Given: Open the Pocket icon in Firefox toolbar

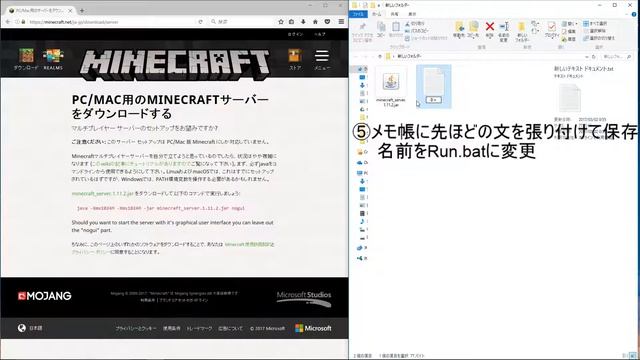Looking at the screenshot, I should point(327,22).
